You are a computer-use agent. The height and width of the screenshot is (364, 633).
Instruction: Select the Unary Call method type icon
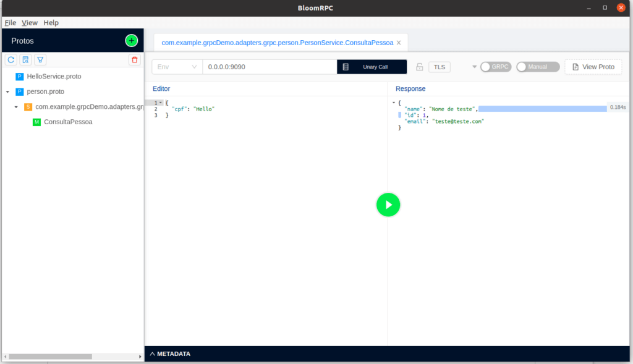click(x=346, y=67)
